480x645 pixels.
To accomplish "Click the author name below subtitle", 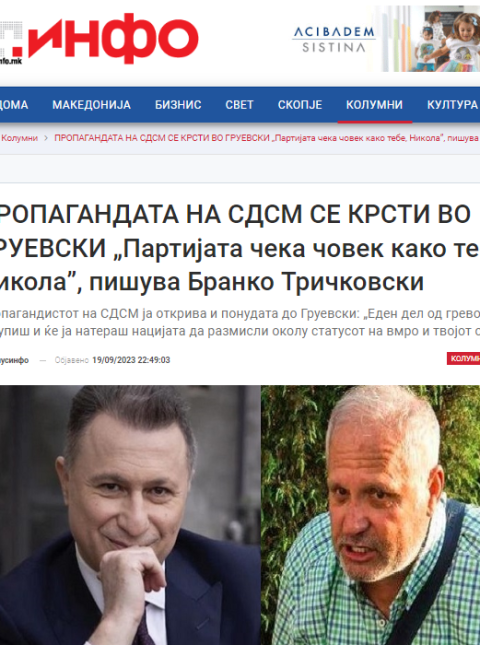I will click(14, 360).
